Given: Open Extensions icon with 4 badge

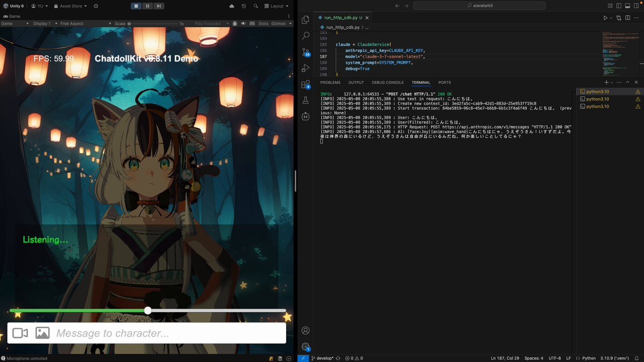Looking at the screenshot, I should (x=305, y=84).
